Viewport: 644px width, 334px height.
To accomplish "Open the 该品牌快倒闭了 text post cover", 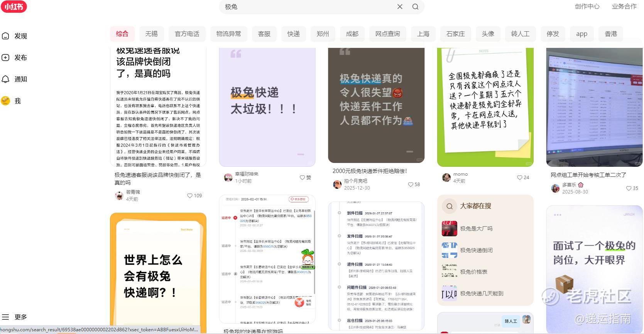I will [x=158, y=107].
